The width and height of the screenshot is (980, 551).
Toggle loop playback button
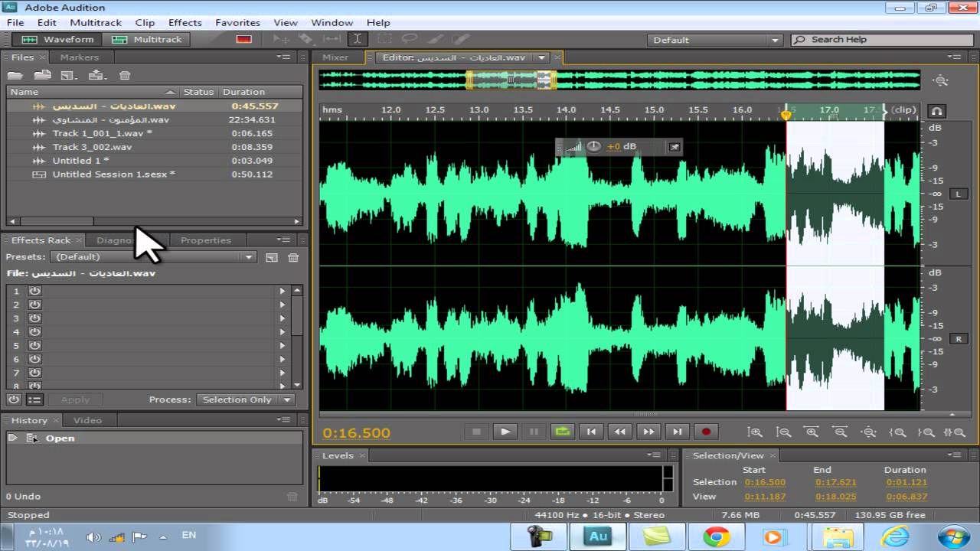coord(563,432)
